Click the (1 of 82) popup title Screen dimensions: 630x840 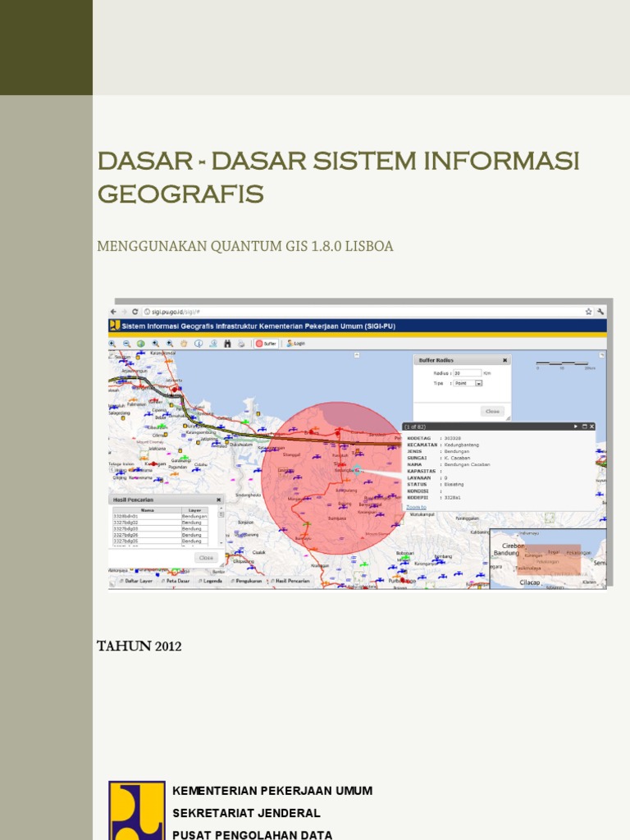(x=414, y=427)
